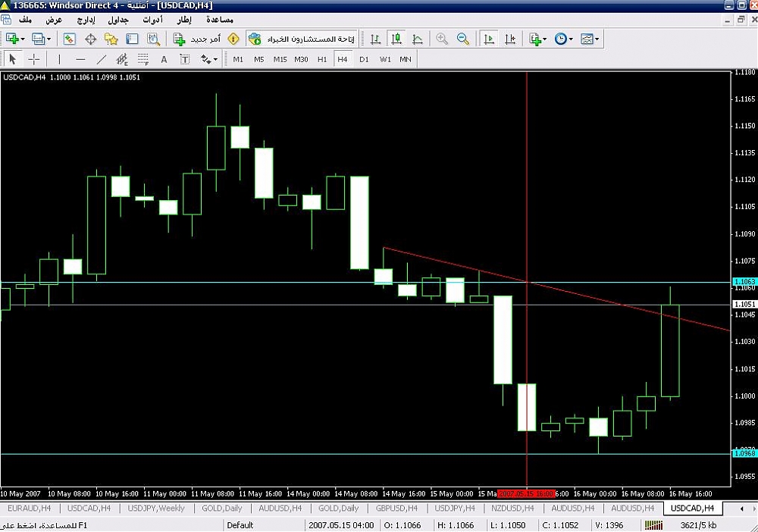Switch to the USDJPY,Weekly chart tab
Screen dimensions: 758x532
pyautogui.click(x=155, y=508)
